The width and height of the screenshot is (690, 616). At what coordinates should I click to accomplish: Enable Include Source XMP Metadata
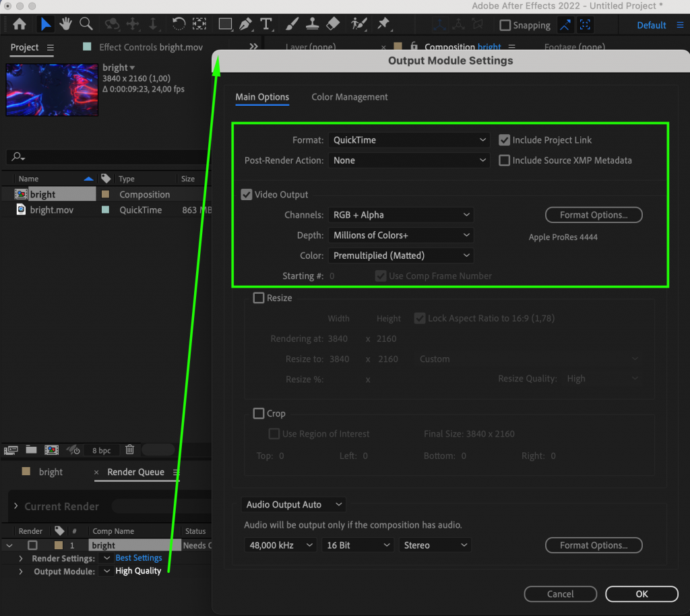[x=505, y=160]
